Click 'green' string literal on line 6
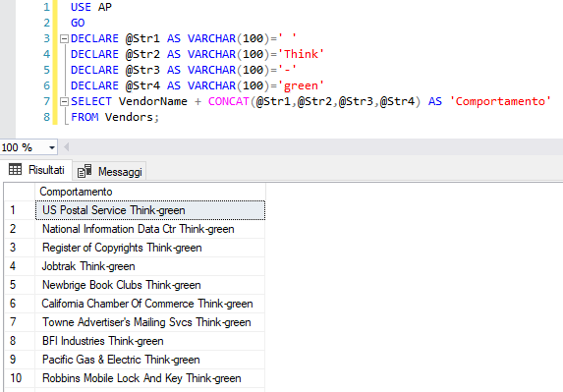The width and height of the screenshot is (563, 392). pos(301,85)
